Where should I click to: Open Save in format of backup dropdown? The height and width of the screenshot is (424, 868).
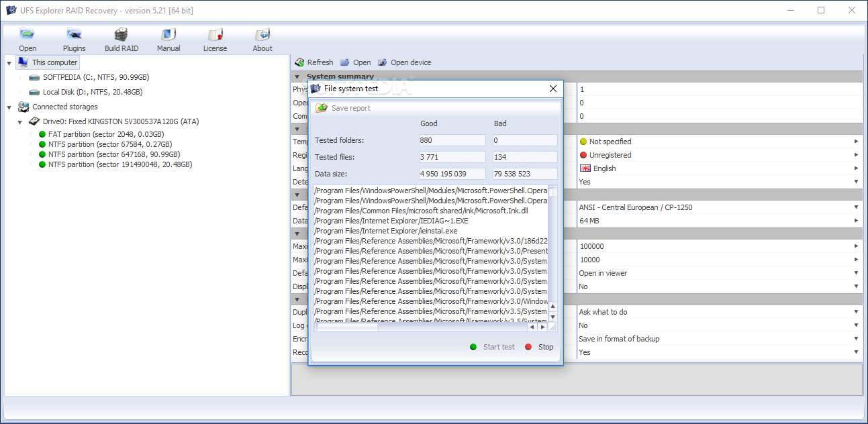(x=856, y=339)
